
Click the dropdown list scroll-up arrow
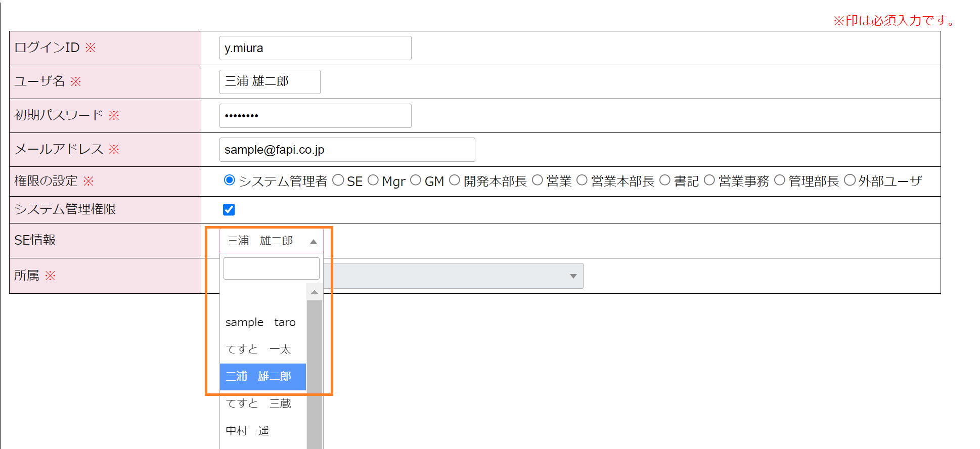tap(315, 292)
